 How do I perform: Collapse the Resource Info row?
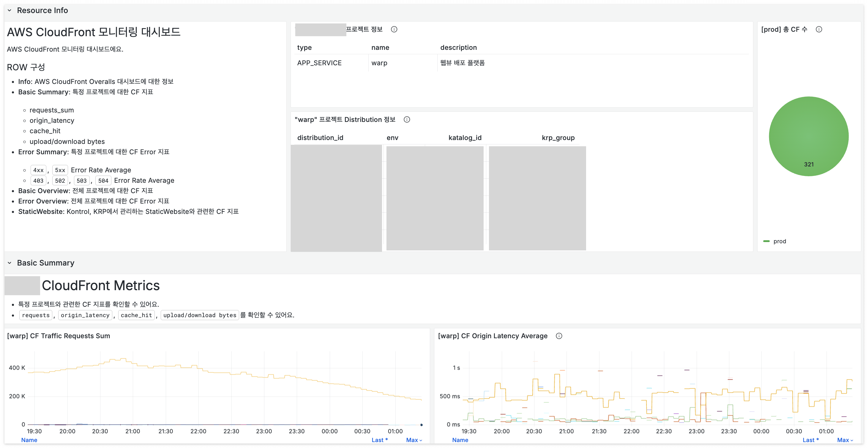pyautogui.click(x=10, y=10)
